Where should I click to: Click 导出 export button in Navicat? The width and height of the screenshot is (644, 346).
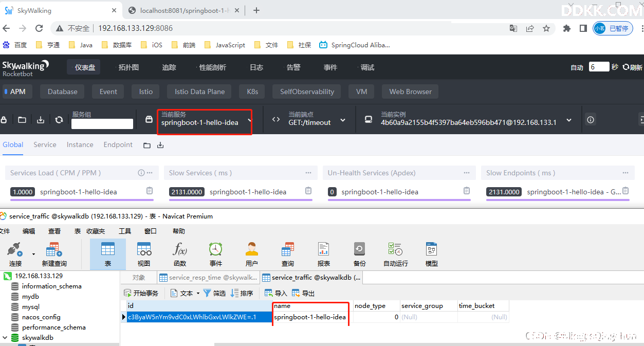[x=303, y=293]
